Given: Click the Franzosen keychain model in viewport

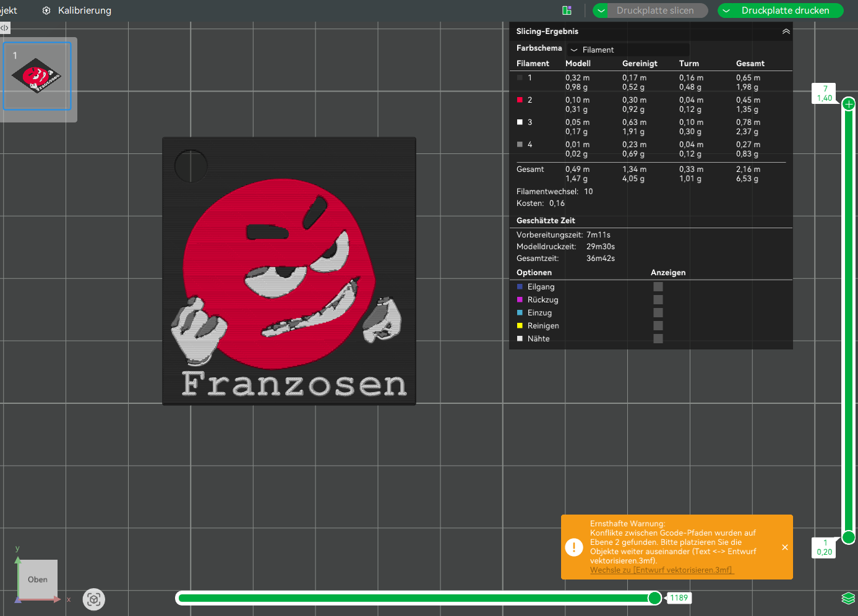Looking at the screenshot, I should click(289, 271).
